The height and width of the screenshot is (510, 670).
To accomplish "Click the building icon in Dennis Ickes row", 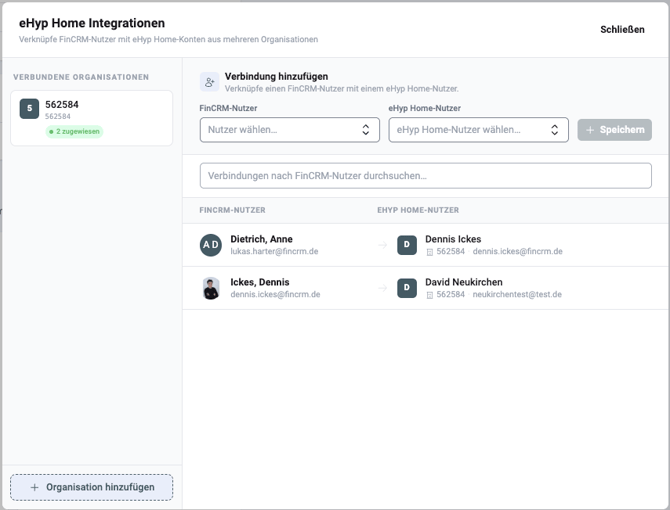I will click(430, 252).
